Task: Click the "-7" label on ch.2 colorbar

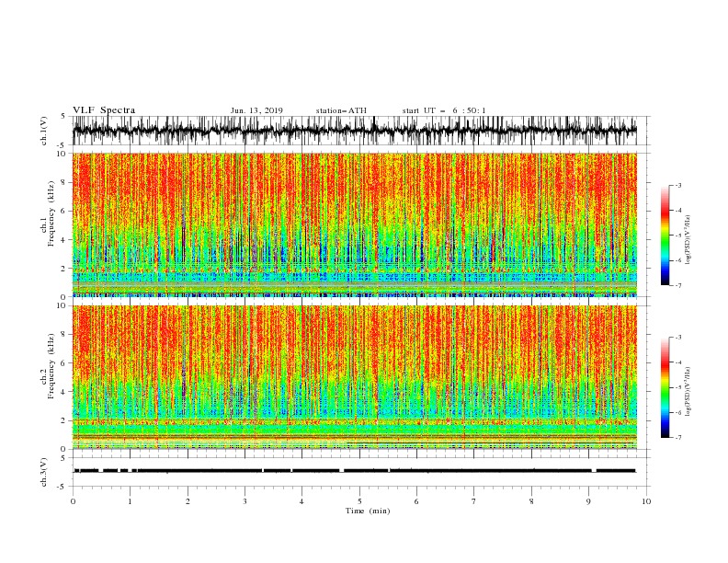Action: pyautogui.click(x=678, y=438)
